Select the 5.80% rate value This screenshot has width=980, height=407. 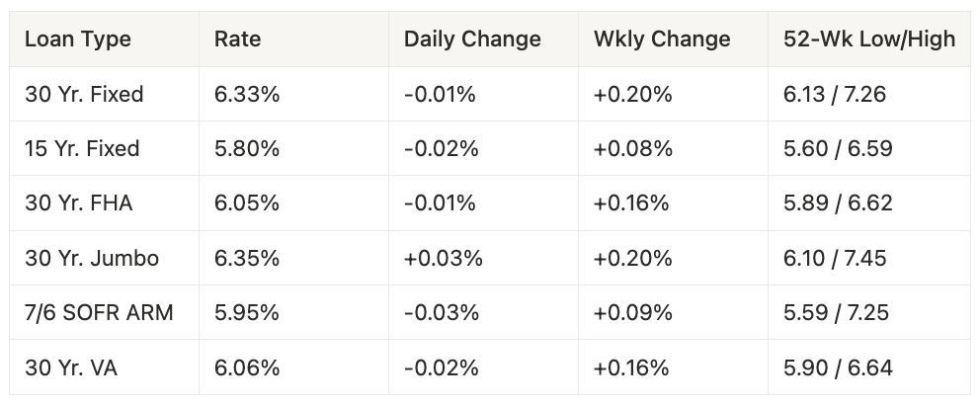pos(247,149)
